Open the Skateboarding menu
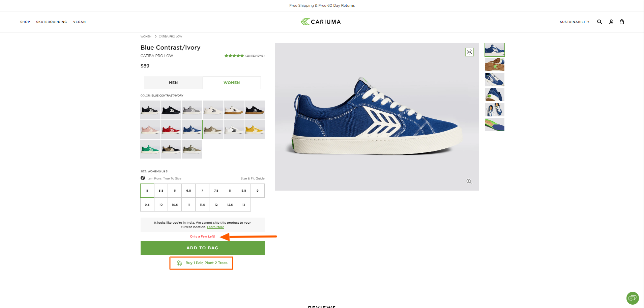 click(52, 22)
